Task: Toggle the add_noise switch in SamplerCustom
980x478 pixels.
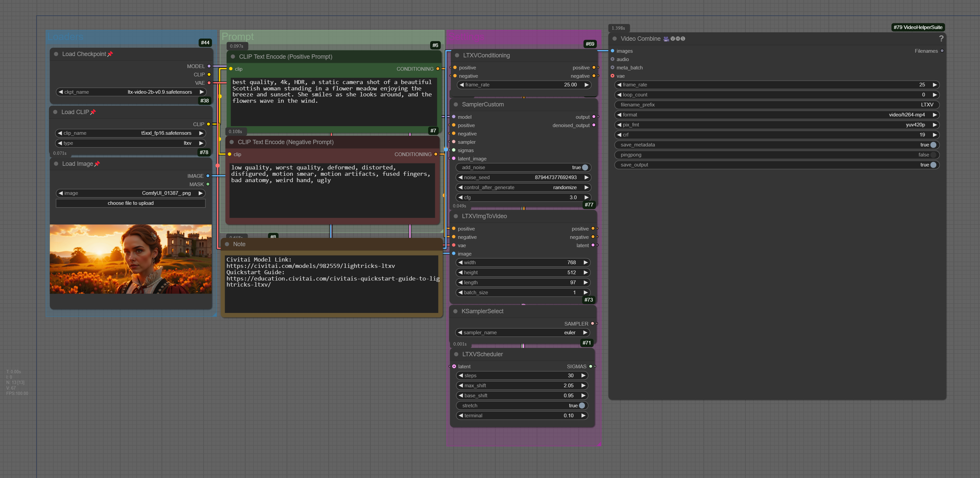Action: tap(585, 167)
